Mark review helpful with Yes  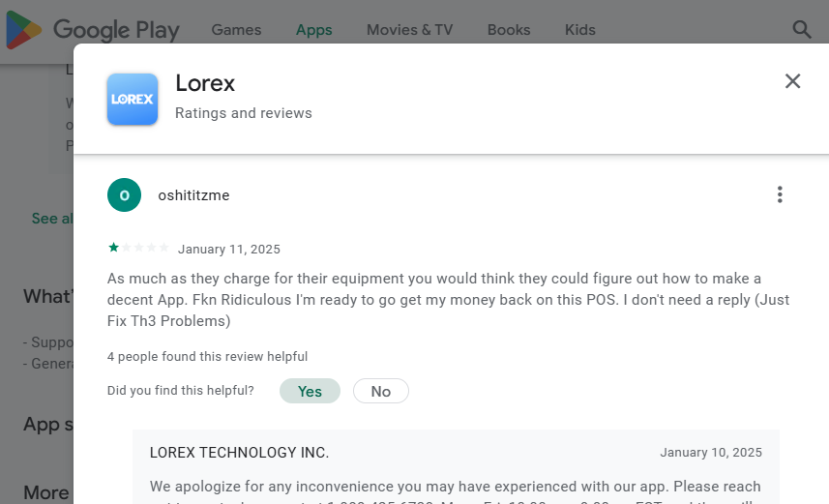310,391
